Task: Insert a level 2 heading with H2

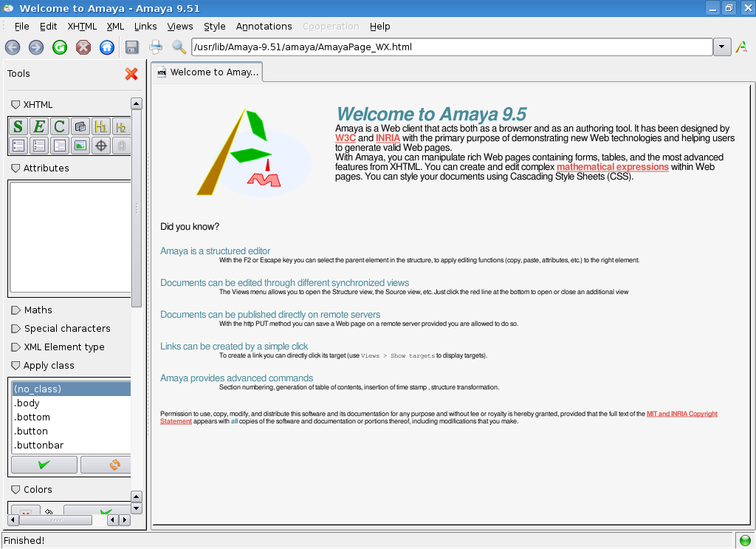Action: tap(121, 126)
